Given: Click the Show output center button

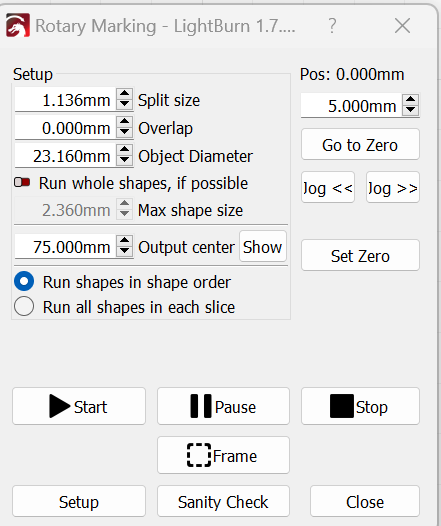Looking at the screenshot, I should pyautogui.click(x=263, y=247).
